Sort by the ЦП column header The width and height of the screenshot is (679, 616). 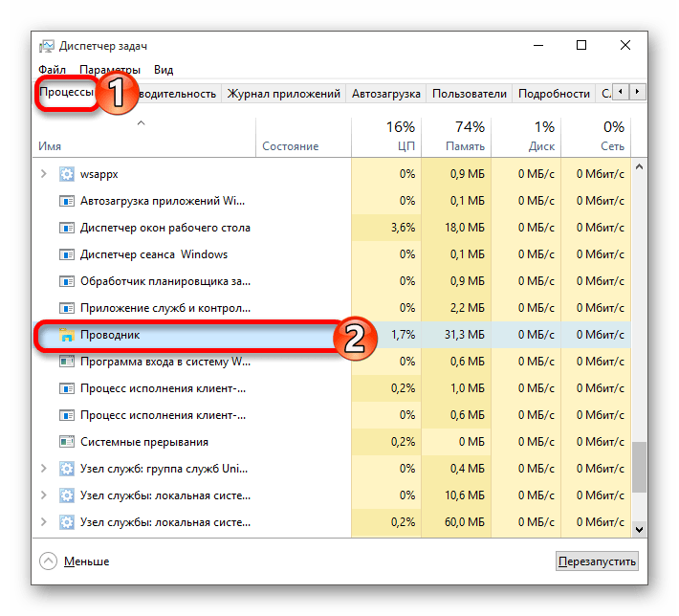tap(386, 137)
